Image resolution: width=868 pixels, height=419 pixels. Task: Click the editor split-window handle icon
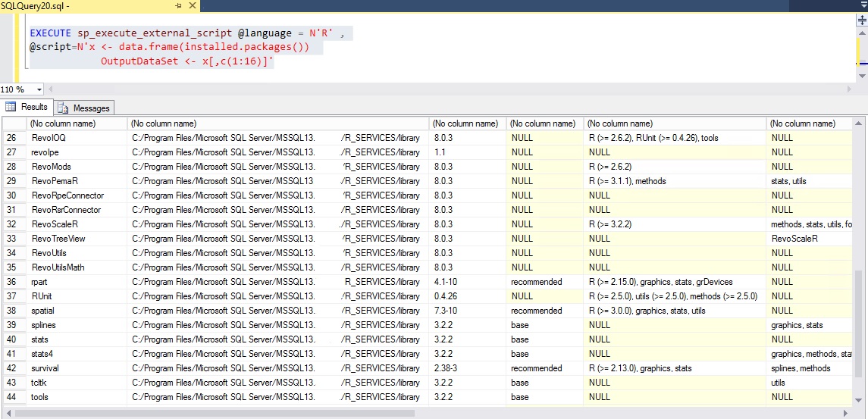862,20
